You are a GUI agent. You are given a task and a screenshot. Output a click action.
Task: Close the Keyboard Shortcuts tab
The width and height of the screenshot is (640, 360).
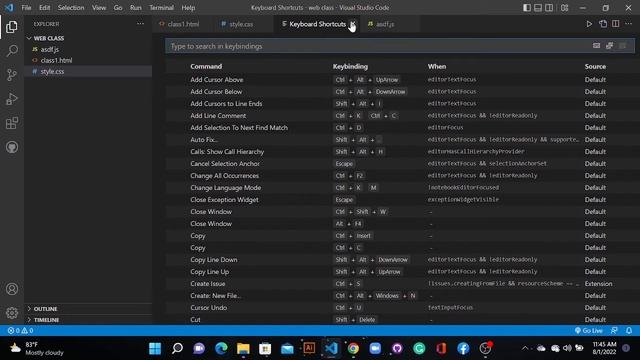[x=353, y=24]
